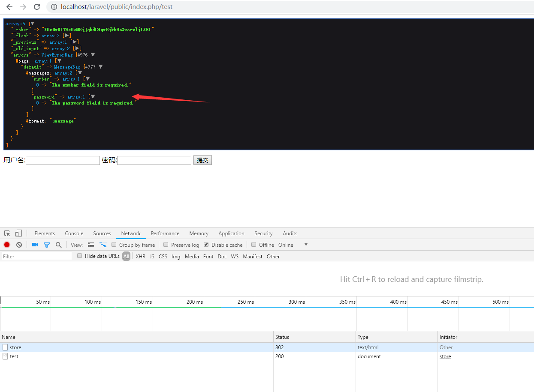Enable Group by frame checkbox
Viewport: 534px width, 392px height.
[114, 245]
